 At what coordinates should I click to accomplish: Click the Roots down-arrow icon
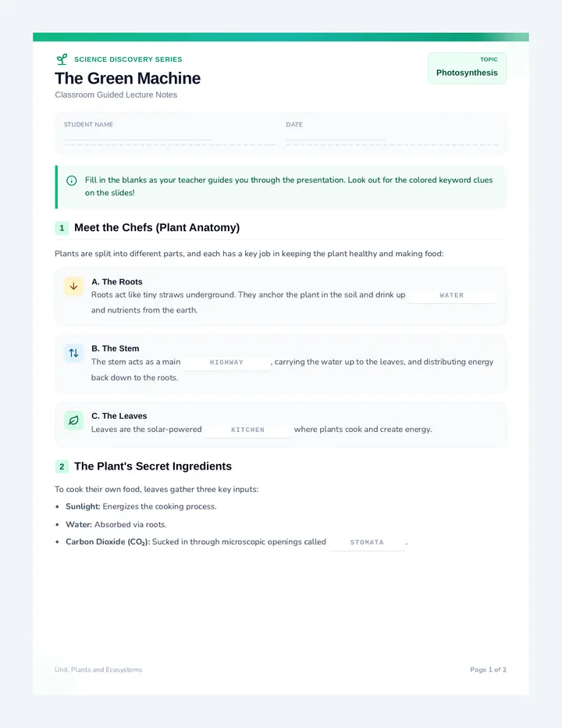coord(74,287)
